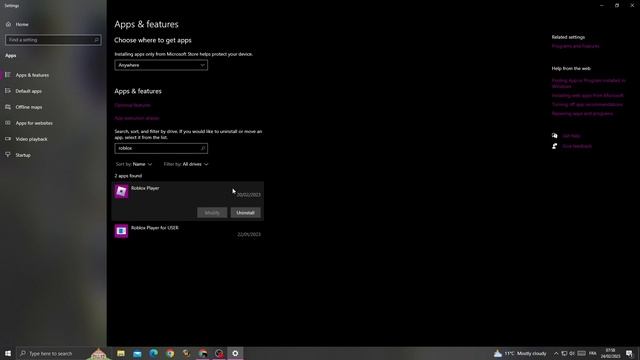Image resolution: width=640 pixels, height=360 pixels.
Task: Open the taskbar clock and date
Action: (x=610, y=353)
